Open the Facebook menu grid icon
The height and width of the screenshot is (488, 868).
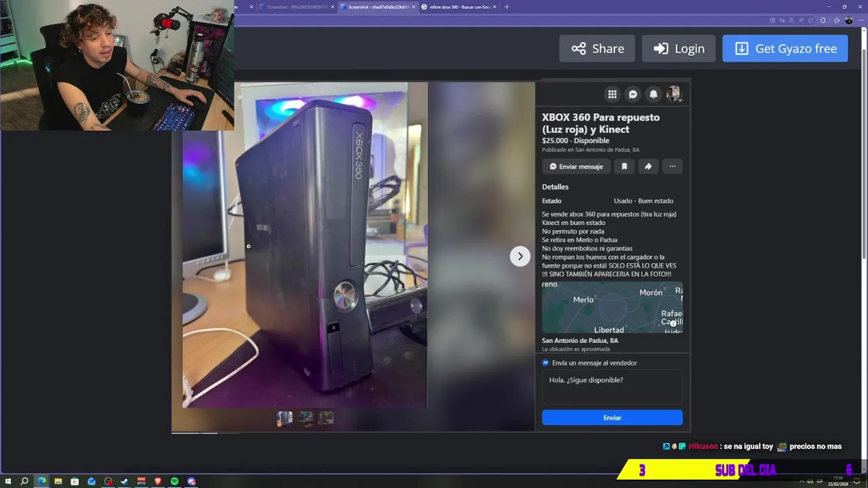pyautogui.click(x=612, y=94)
